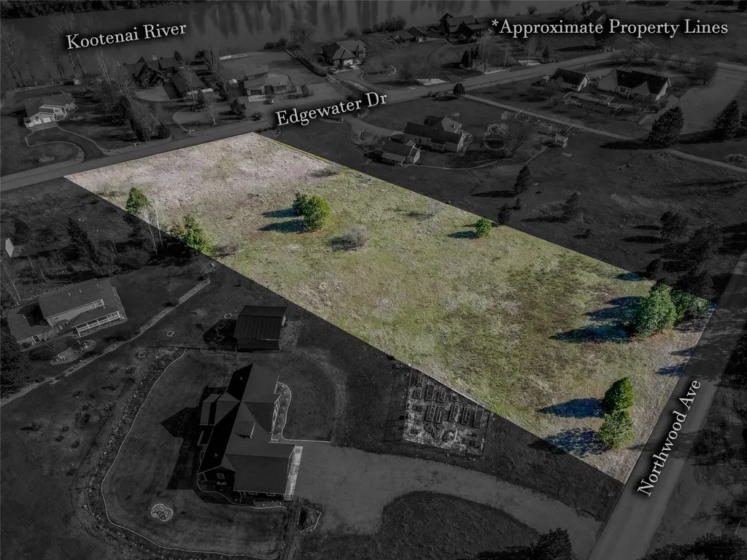Click the decorative rock circle near house
The height and width of the screenshot is (560, 747).
(162, 512)
